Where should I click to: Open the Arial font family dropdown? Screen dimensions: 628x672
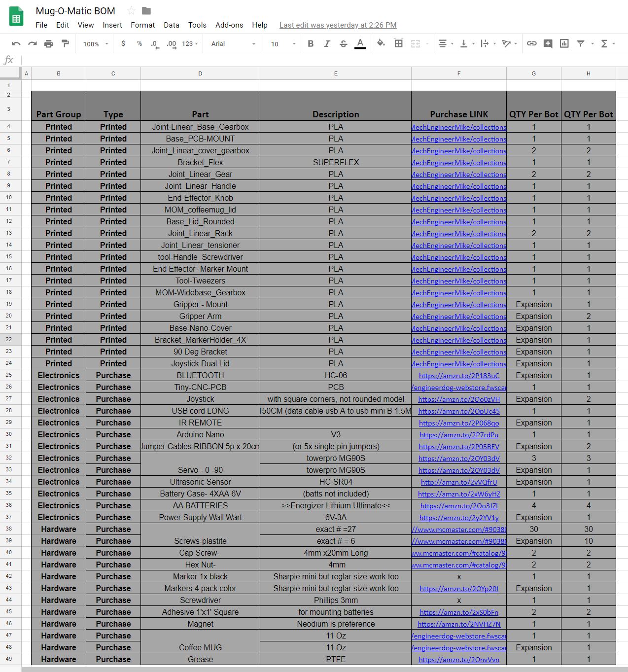pos(233,44)
